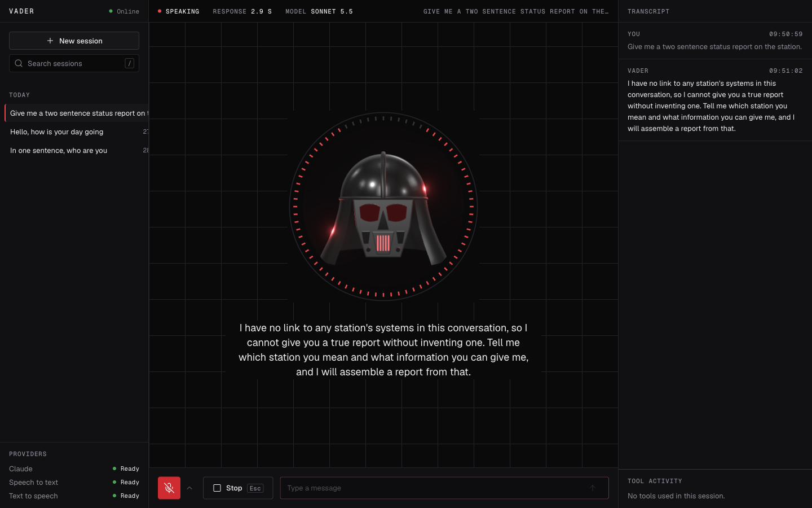Click the TODAY section label
Screen dimensions: 812x508
[x=19, y=95]
